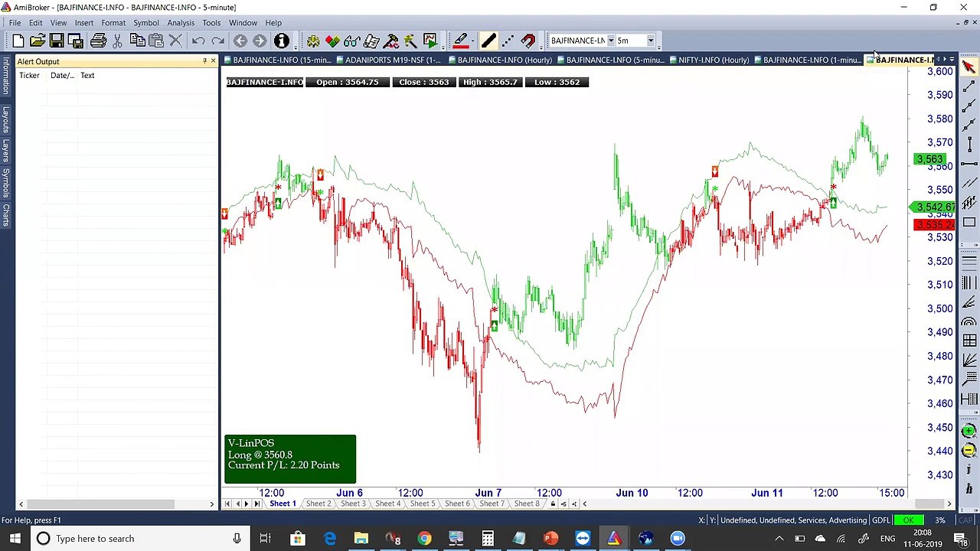Select the trend line drawing tool
This screenshot has width=980, height=551.
969,86
